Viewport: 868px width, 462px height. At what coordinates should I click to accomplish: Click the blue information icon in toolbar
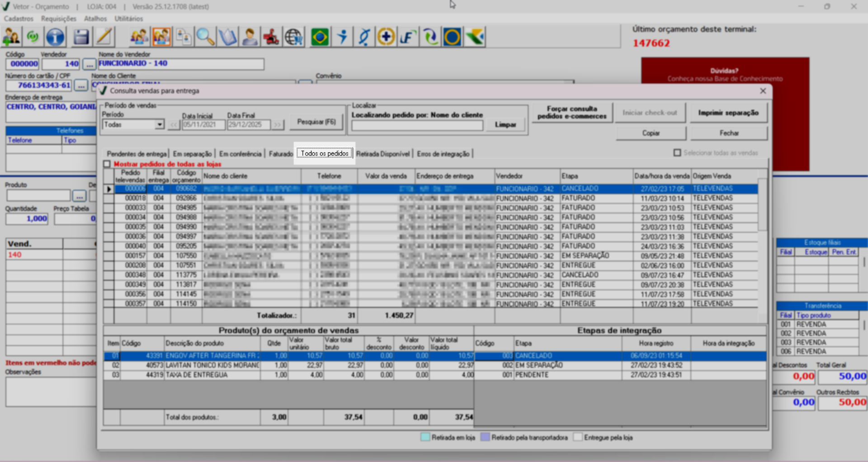(x=55, y=37)
